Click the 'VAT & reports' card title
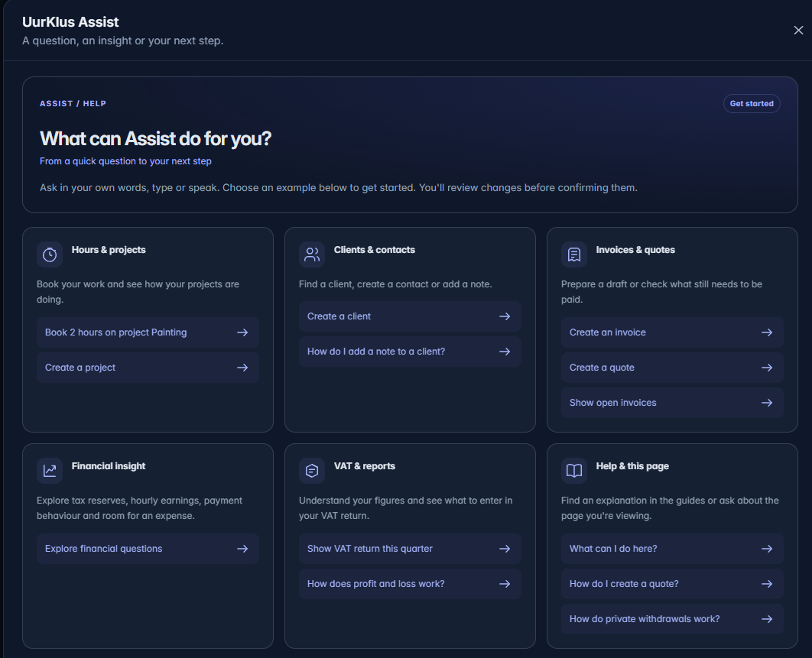 point(365,466)
